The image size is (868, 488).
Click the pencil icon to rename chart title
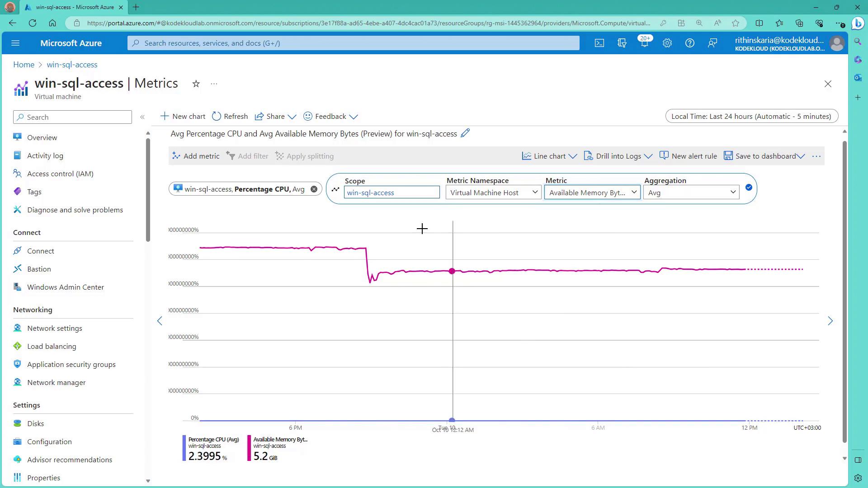465,133
